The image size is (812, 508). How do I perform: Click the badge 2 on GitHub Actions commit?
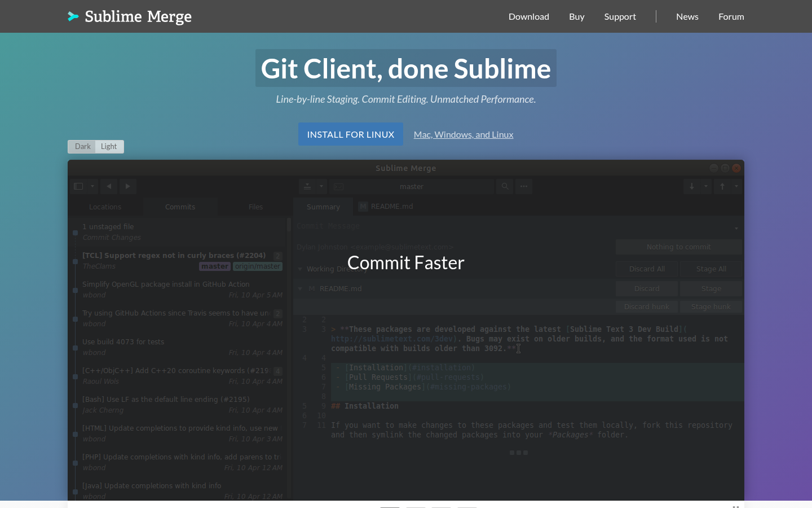click(x=277, y=314)
